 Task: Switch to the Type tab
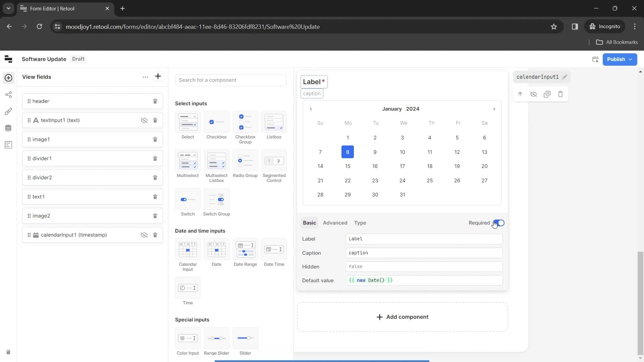361,223
